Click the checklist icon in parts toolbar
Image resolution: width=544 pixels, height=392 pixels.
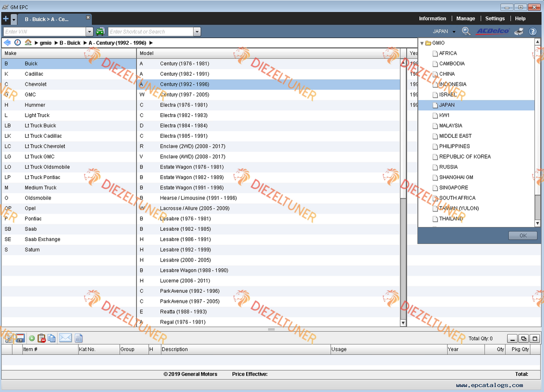click(9, 338)
